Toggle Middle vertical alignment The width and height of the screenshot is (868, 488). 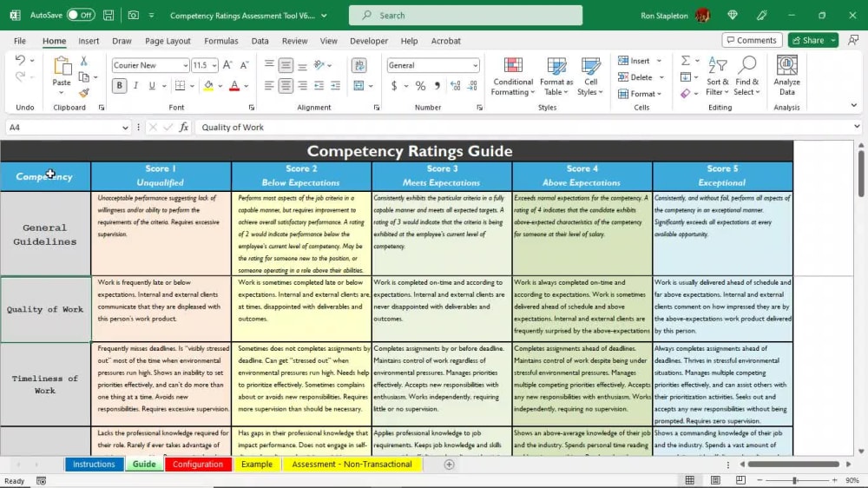[x=286, y=65]
